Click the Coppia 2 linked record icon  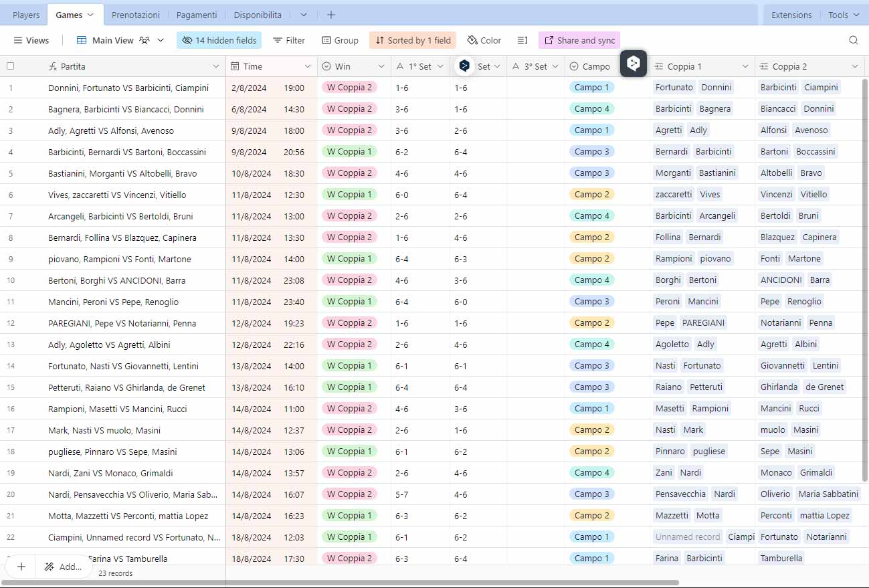pos(764,66)
